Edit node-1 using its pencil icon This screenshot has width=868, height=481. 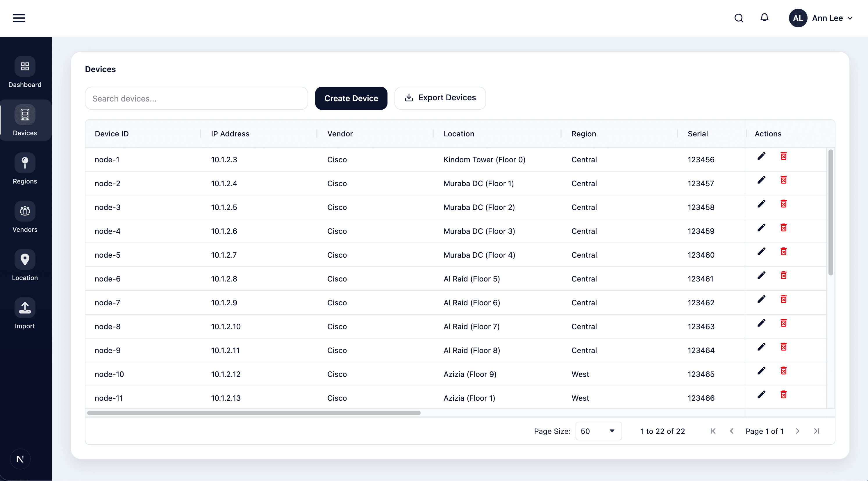click(x=762, y=156)
